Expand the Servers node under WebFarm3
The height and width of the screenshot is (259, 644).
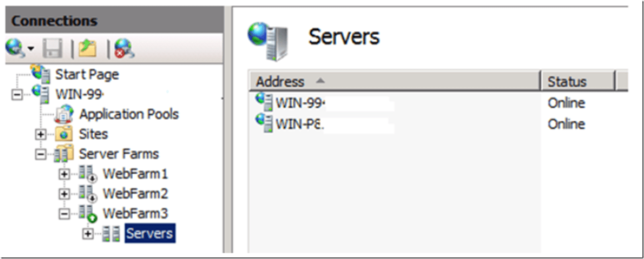(88, 233)
